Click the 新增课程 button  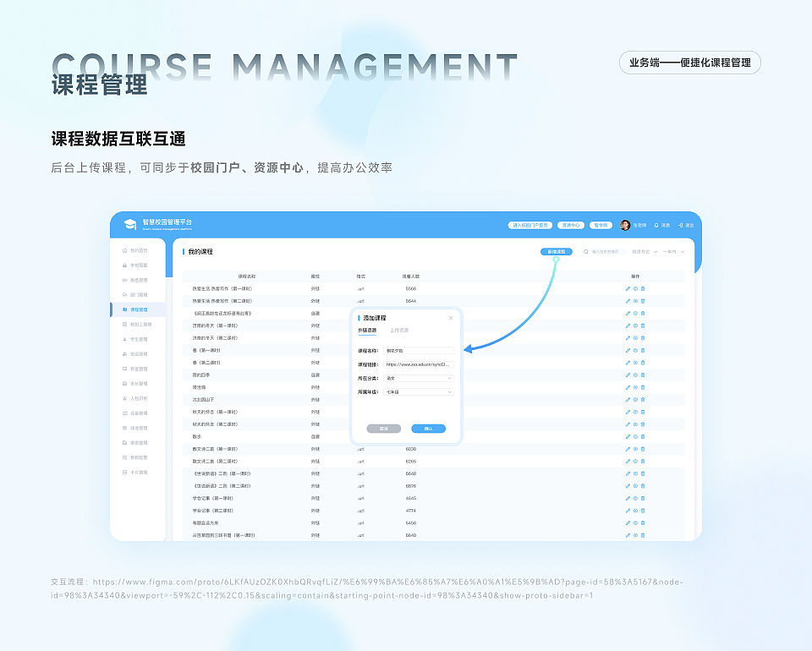pyautogui.click(x=557, y=252)
